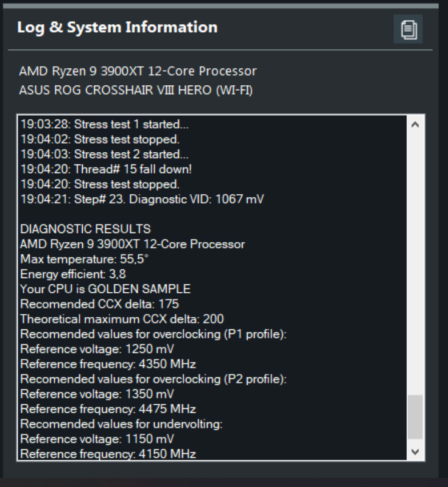Click the P2 profile overclocking header line
Viewport: 448px width, 487px height.
[x=153, y=379]
